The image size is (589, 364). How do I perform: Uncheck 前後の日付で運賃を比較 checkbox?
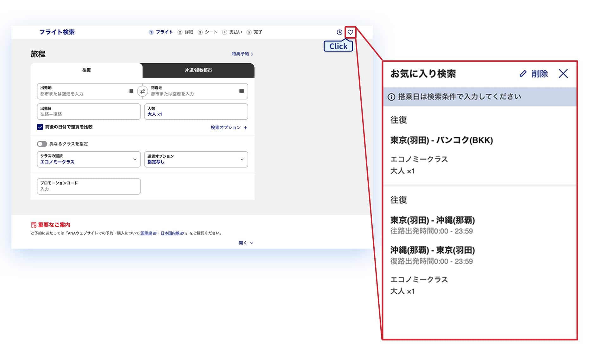coord(40,127)
